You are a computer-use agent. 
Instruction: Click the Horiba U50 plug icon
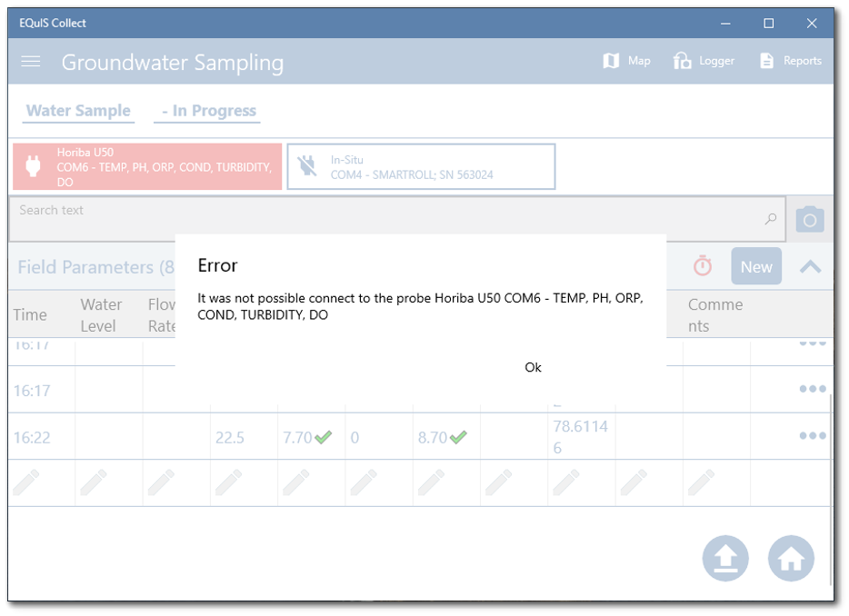(33, 166)
